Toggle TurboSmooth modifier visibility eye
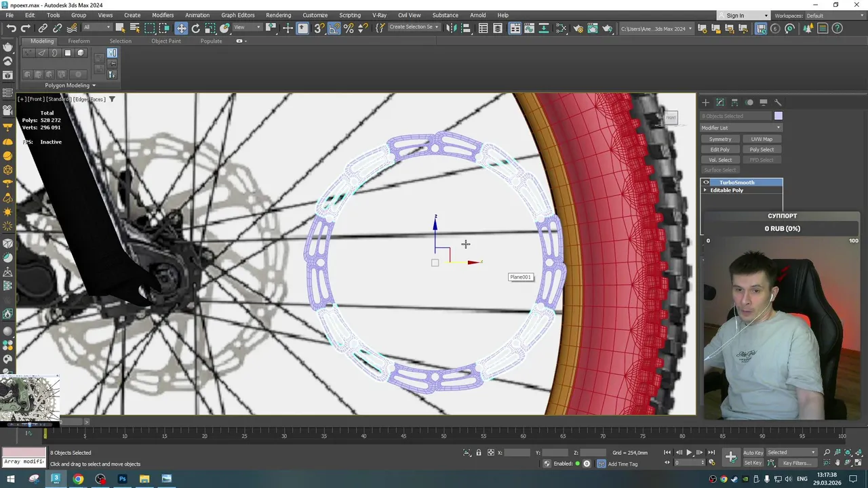Viewport: 868px width, 488px height. 706,182
